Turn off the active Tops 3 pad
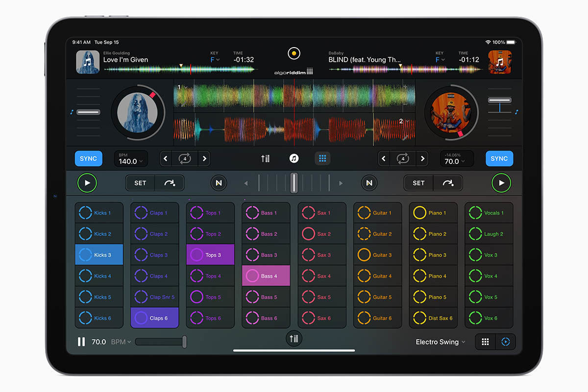588x392 pixels. point(210,255)
